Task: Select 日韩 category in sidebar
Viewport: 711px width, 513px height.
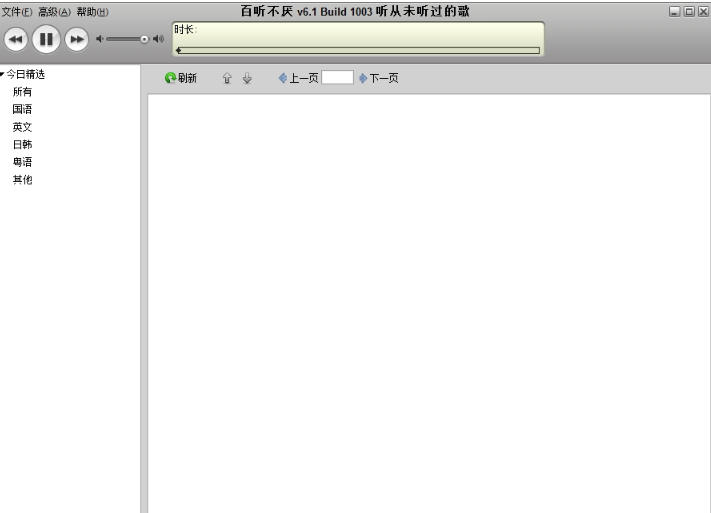Action: tap(22, 144)
